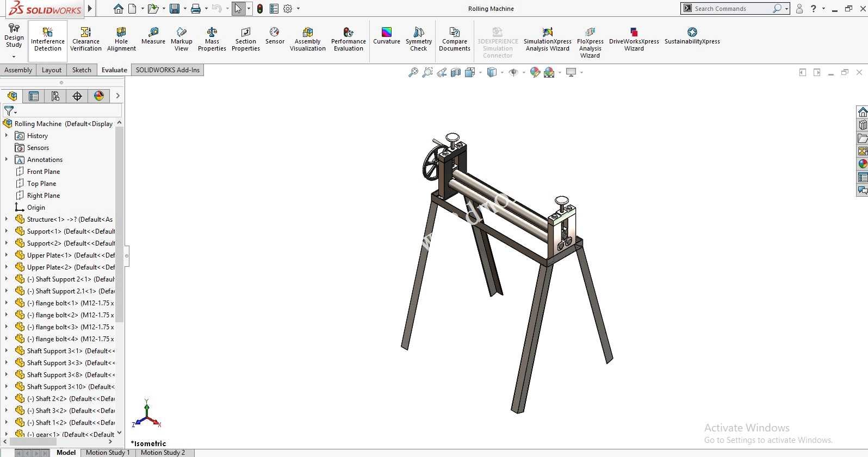The image size is (868, 457).
Task: Expand the Annotations folder
Action: tap(7, 160)
